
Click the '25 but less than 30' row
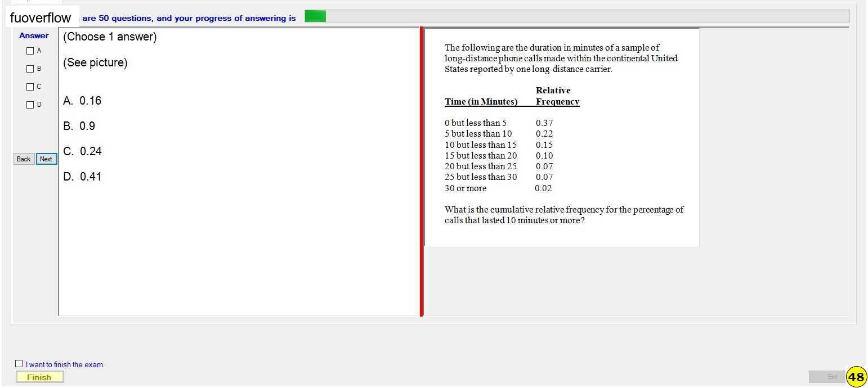(499, 177)
